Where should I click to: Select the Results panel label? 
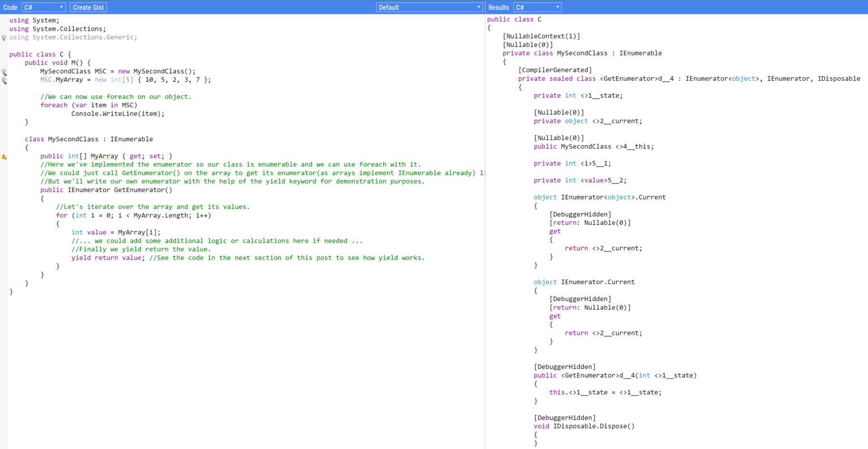tap(498, 7)
